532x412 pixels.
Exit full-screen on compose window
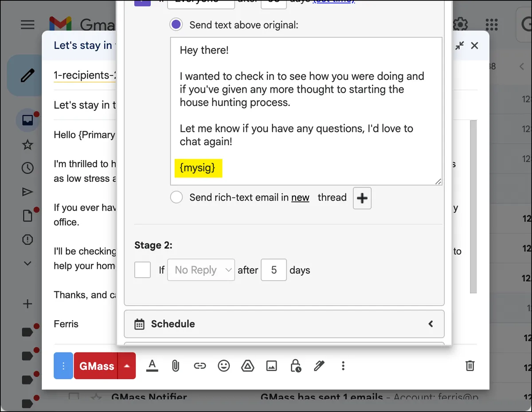(460, 46)
